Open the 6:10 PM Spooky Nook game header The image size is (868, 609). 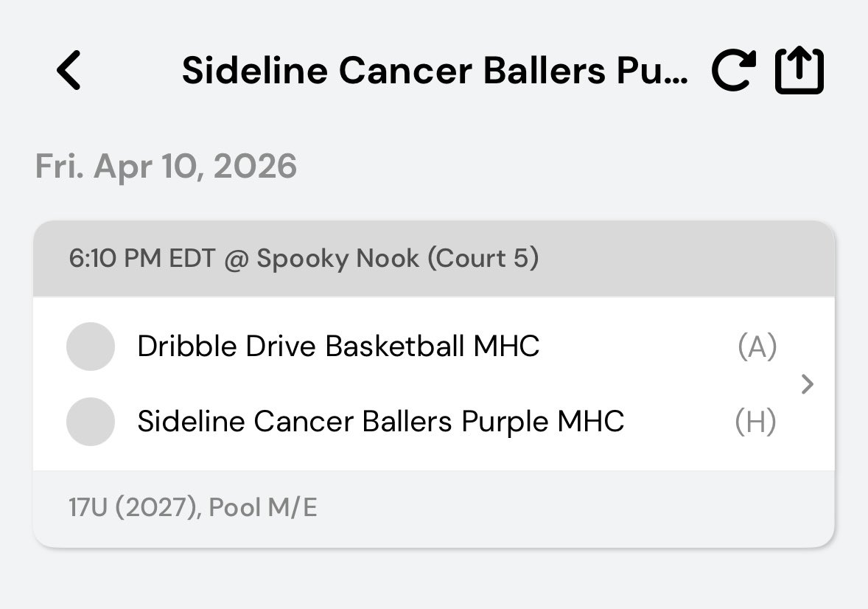pyautogui.click(x=434, y=259)
